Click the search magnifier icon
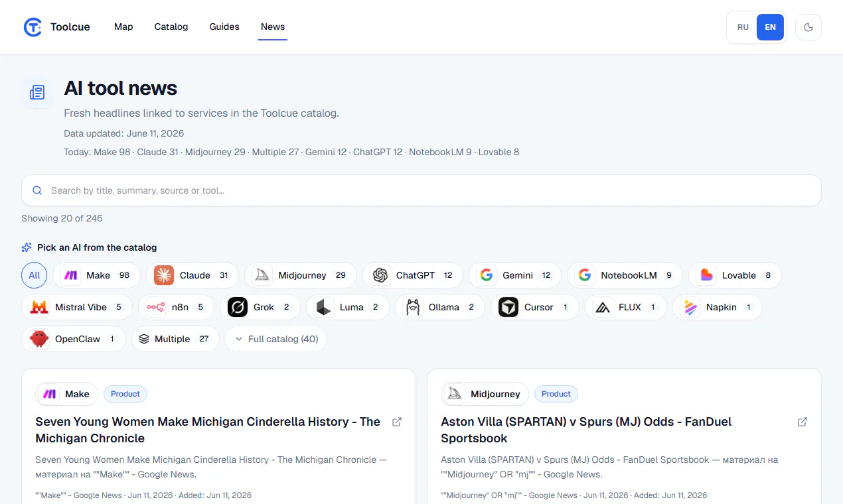 (37, 190)
